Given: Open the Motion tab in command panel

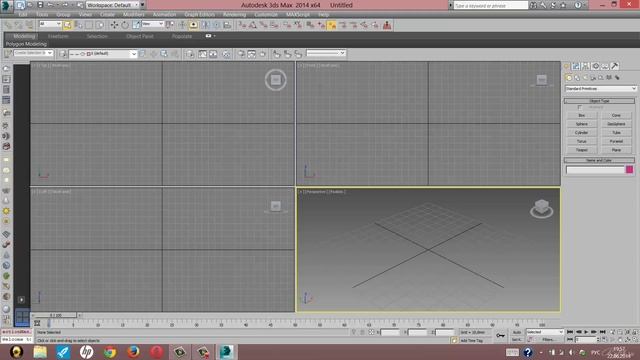Looking at the screenshot, I should tap(596, 66).
